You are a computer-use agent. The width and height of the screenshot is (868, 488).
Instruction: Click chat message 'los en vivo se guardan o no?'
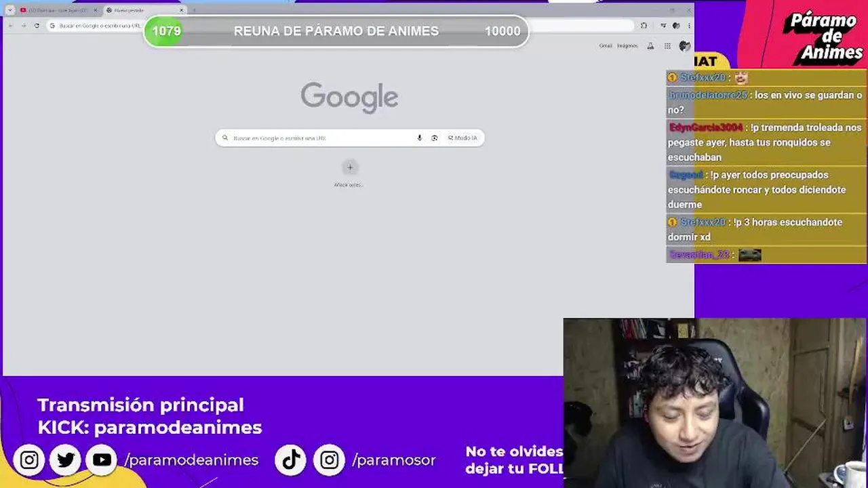click(765, 102)
